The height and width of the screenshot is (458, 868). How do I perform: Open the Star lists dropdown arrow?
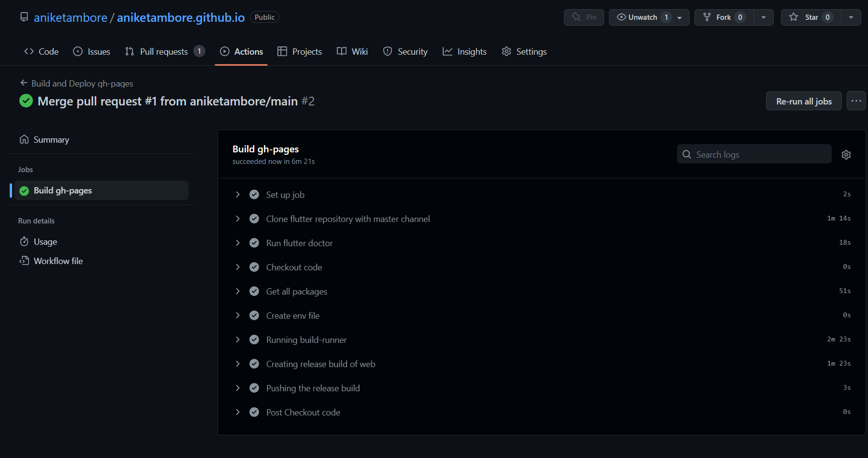pyautogui.click(x=851, y=17)
